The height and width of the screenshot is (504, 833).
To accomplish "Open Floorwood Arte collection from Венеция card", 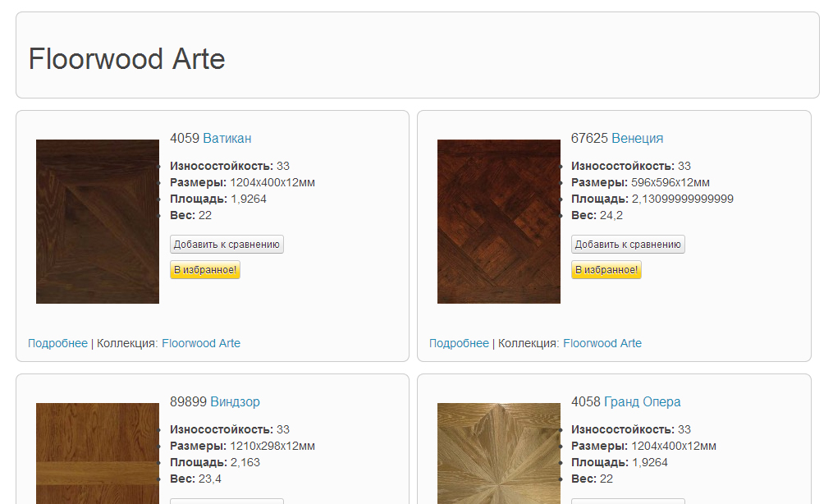I will 602,343.
